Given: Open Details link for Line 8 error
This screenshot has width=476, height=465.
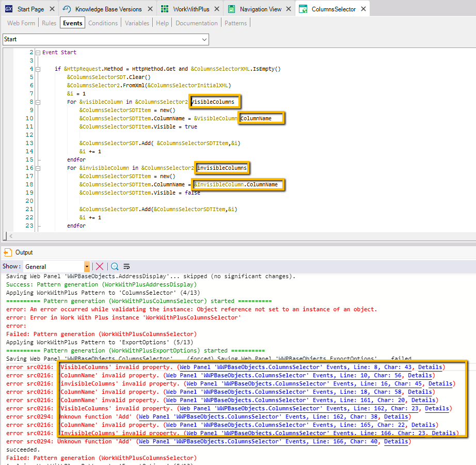Looking at the screenshot, I should 430,367.
